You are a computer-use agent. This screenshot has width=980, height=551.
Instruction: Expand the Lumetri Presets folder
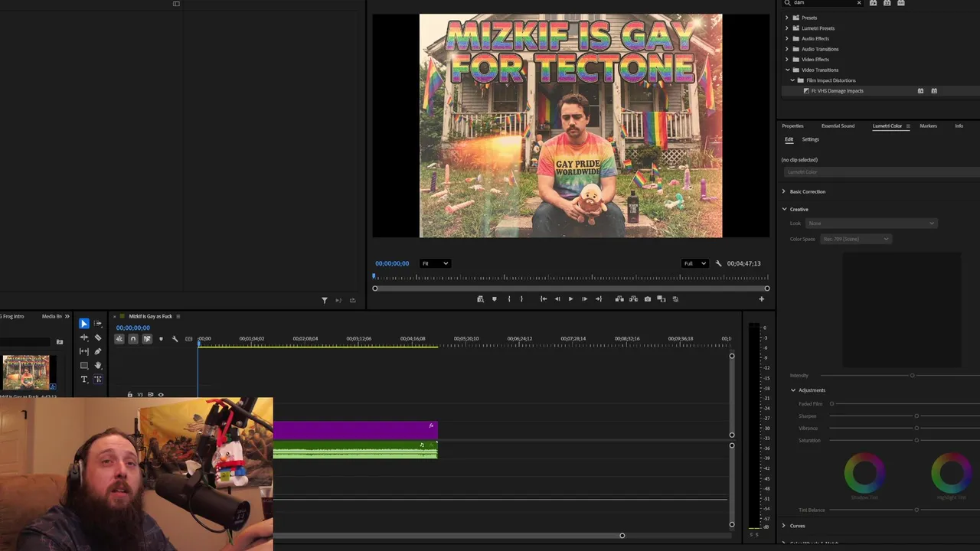(787, 28)
